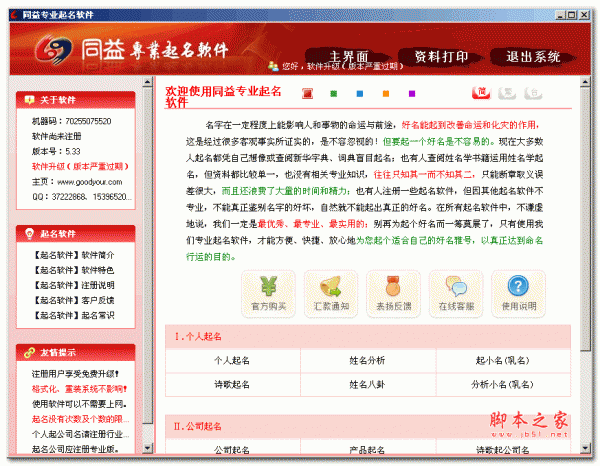The width and height of the screenshot is (600, 466).
Task: Go to 主界面 main screen tab
Action: (349, 57)
